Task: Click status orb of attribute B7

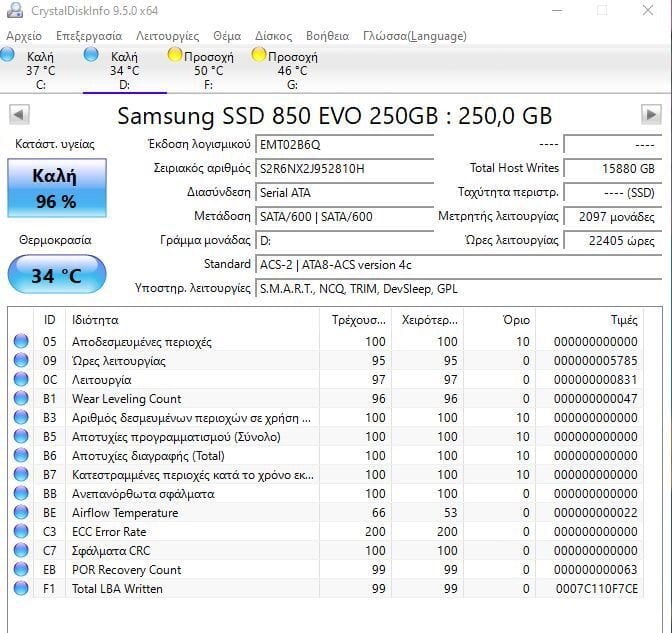Action: tap(21, 474)
